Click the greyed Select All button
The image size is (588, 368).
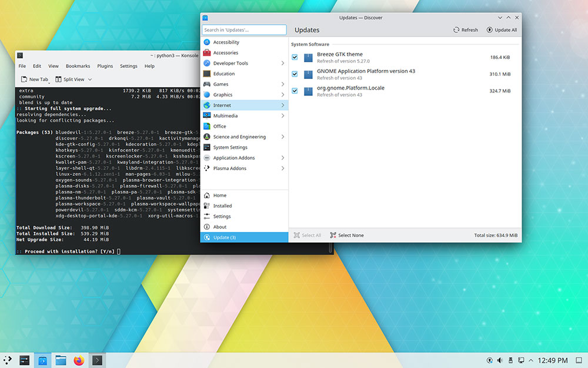[308, 236]
